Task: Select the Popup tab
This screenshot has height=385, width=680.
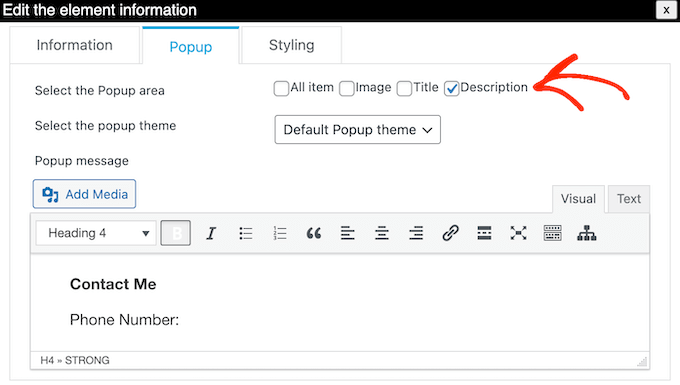Action: 191,46
